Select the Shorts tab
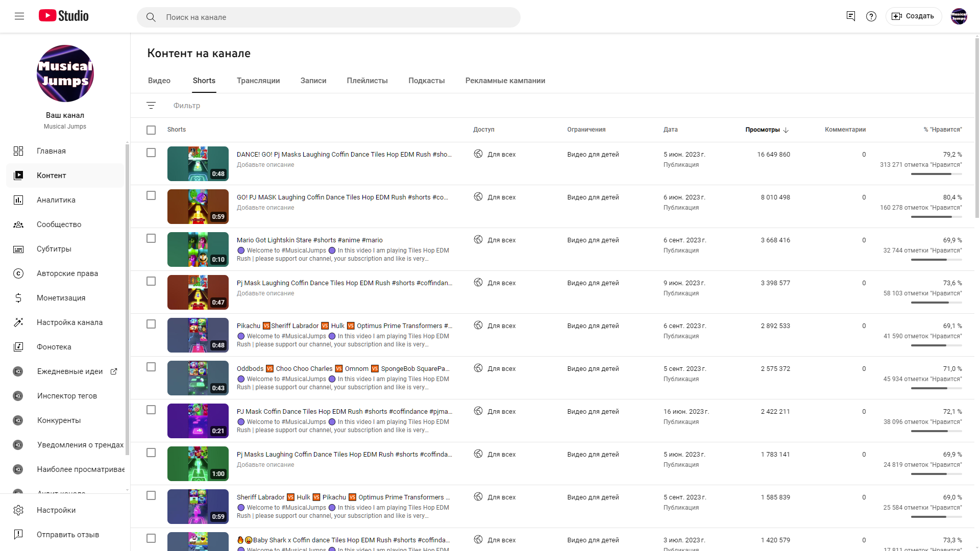Viewport: 980px width, 551px height. 204,81
